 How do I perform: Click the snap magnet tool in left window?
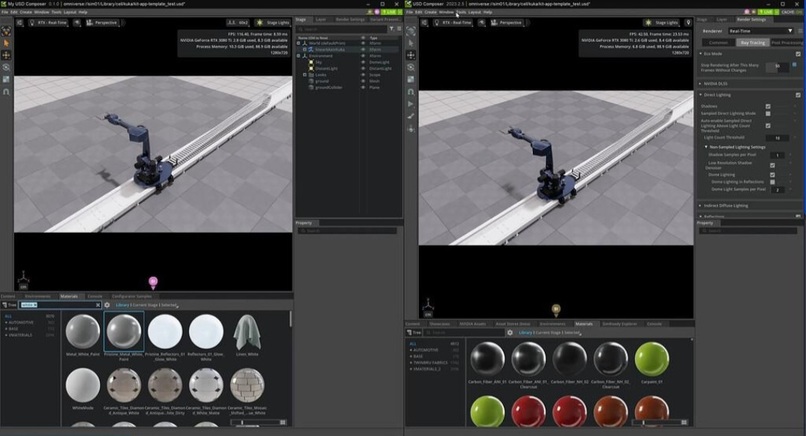[6, 92]
